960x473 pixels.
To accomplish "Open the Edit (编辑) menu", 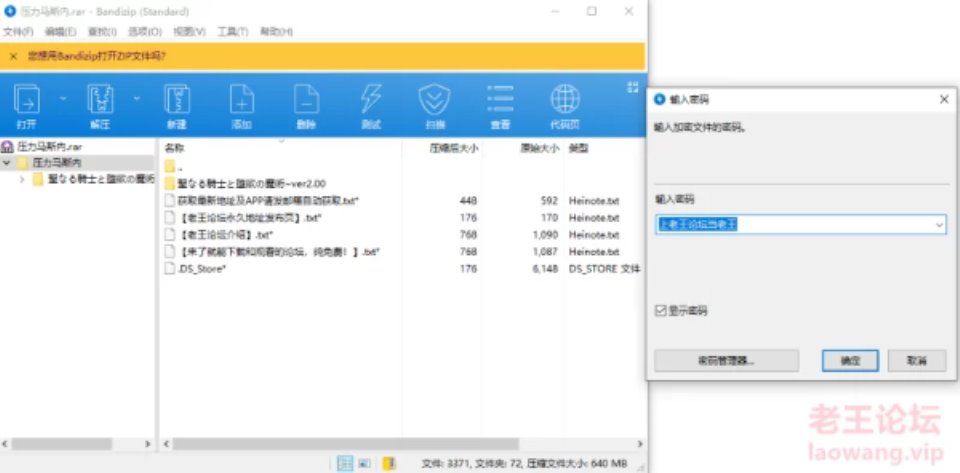I will click(61, 31).
